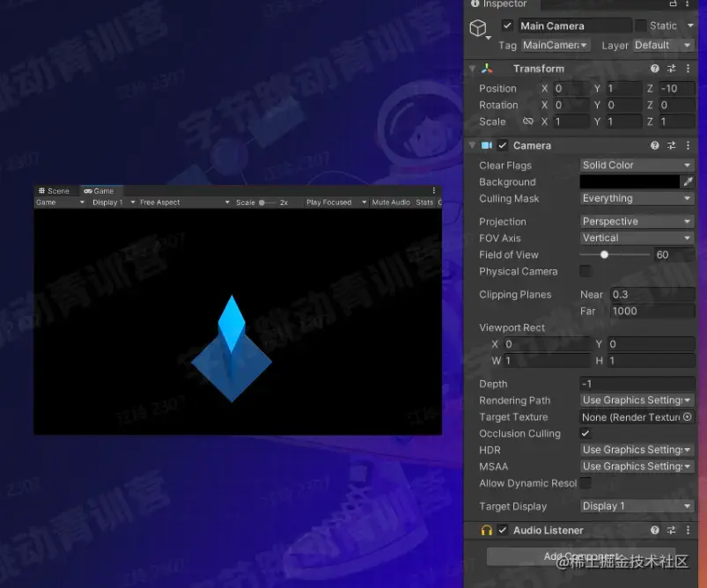
Task: Click Position Z value field showing -10
Action: point(676,88)
